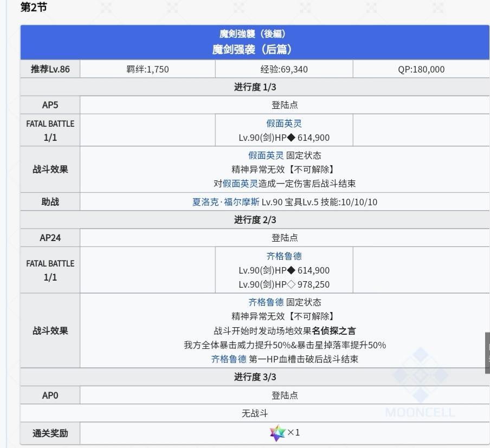Click the bold 名侦探之言 field effect text
This screenshot has width=490, height=448.
click(x=333, y=331)
